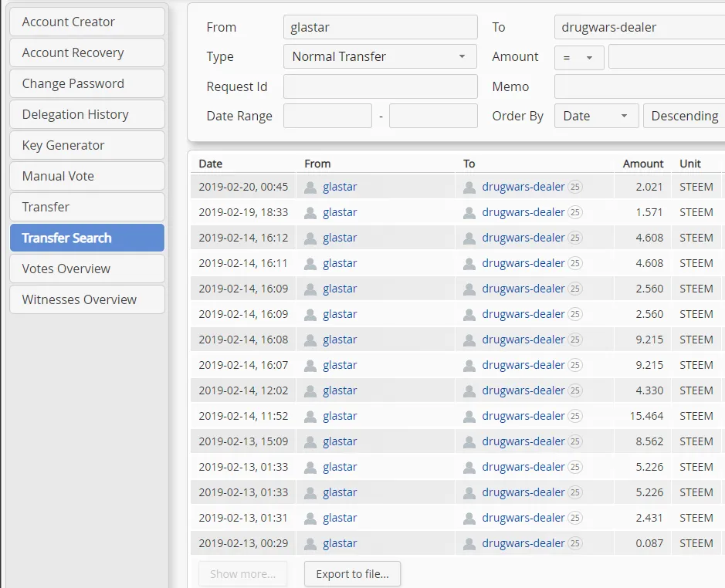The image size is (725, 588).
Task: Select Transfer Search in sidebar
Action: pyautogui.click(x=87, y=238)
